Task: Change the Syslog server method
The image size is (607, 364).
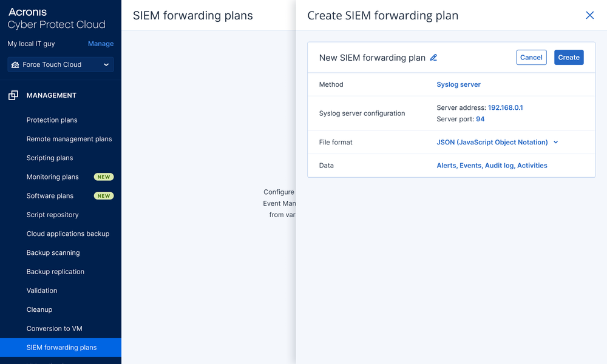Action: tap(458, 84)
